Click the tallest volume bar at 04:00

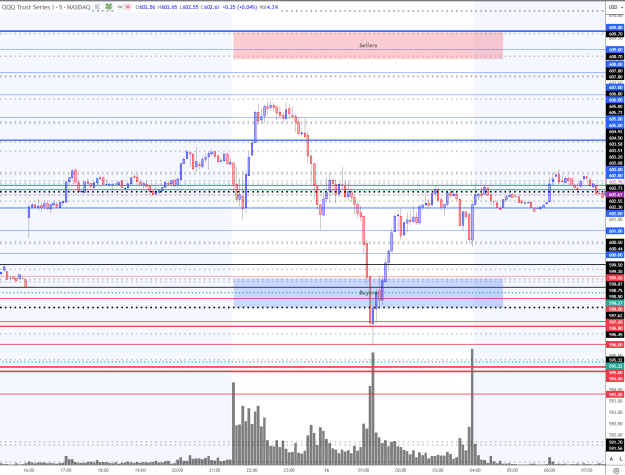tap(472, 406)
